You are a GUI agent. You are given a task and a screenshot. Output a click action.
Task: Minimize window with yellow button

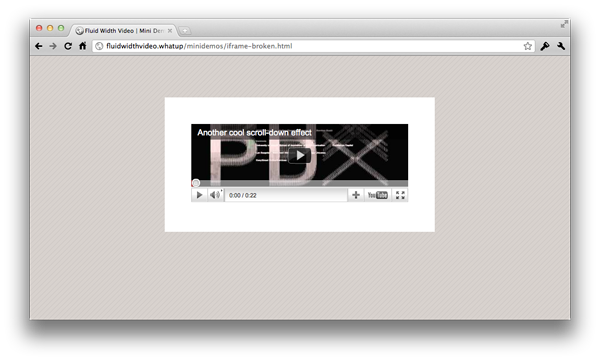[50, 28]
